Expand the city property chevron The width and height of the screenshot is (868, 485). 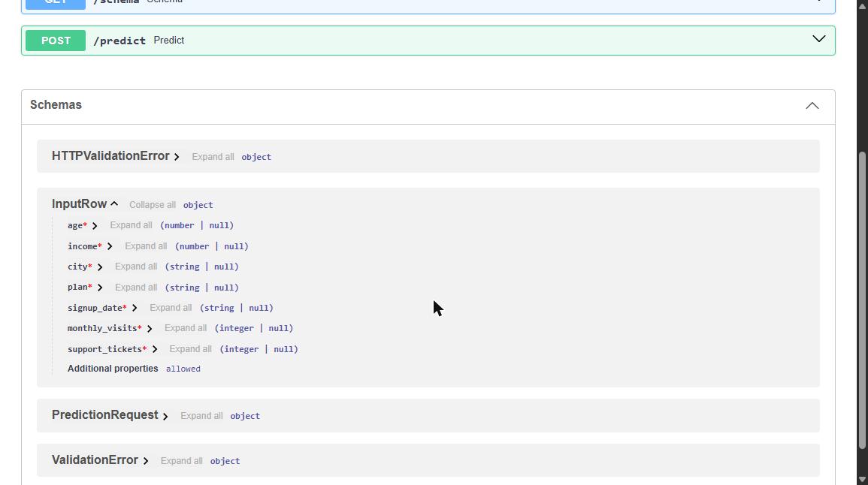click(x=100, y=267)
